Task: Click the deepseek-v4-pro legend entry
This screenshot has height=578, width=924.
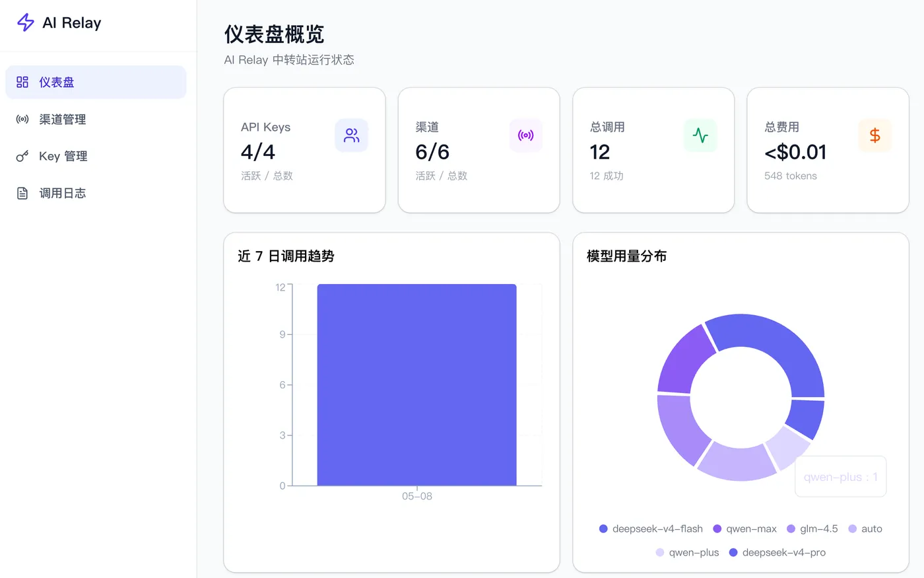Action: [777, 552]
